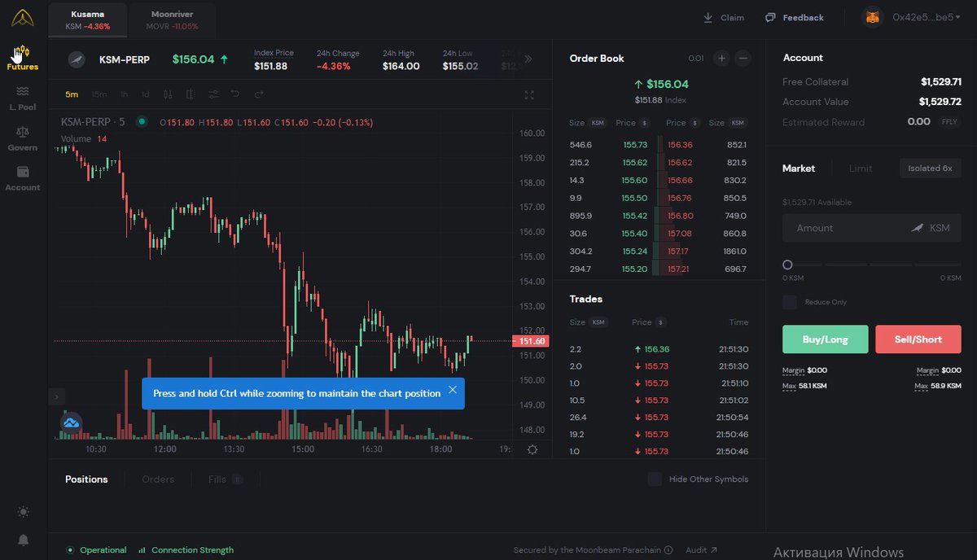Click the KSM-PERP market bird icon
Image resolution: width=977 pixels, height=560 pixels.
[x=77, y=59]
